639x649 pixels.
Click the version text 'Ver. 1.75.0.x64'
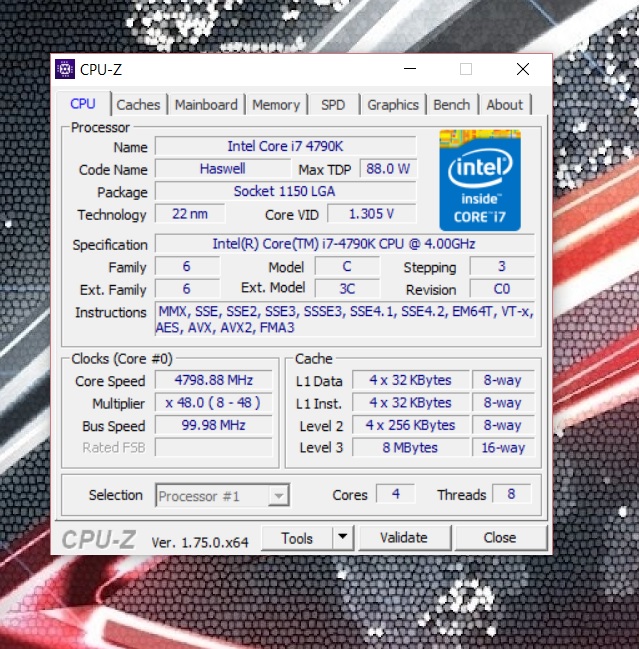[200, 542]
